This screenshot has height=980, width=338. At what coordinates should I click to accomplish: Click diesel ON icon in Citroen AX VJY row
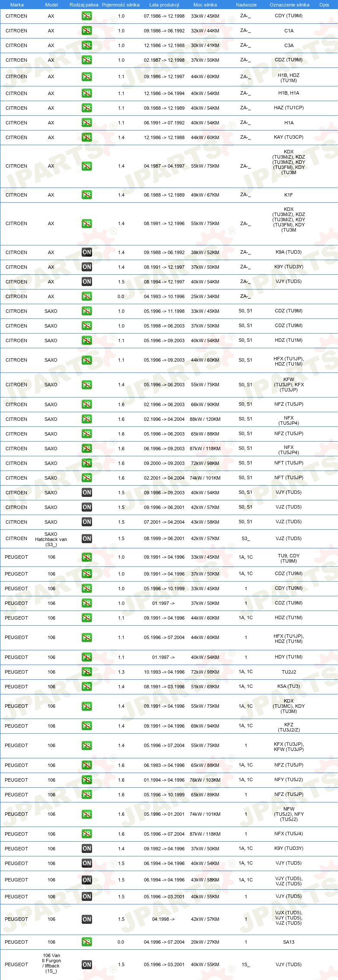pyautogui.click(x=87, y=282)
